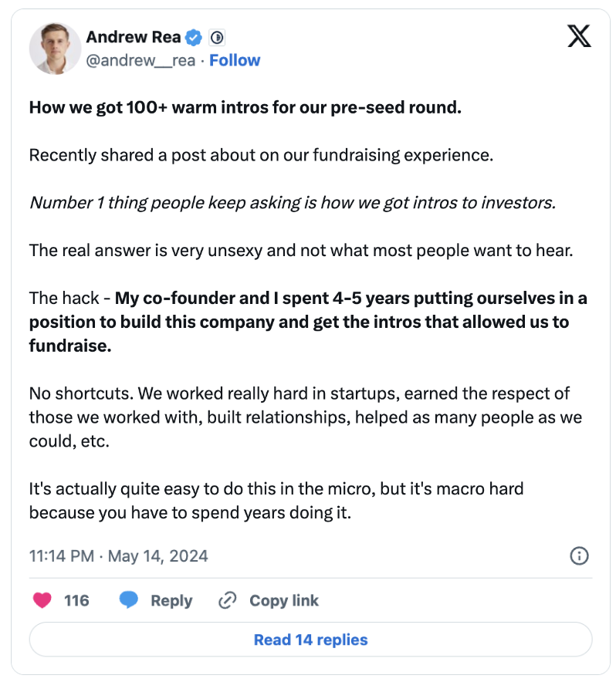616x682 pixels.
Task: Click the 116 likes count
Action: (x=76, y=601)
